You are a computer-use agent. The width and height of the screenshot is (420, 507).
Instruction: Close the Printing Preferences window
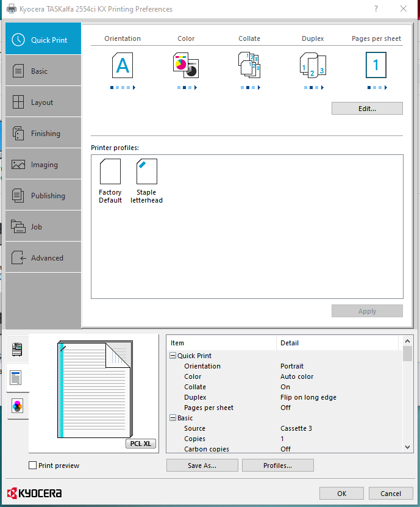[x=404, y=9]
